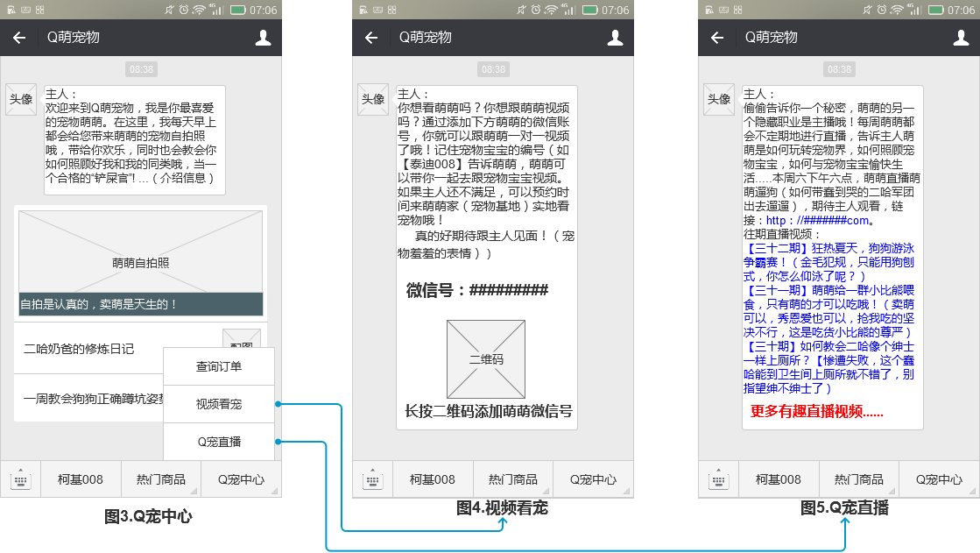Open profile icon in Figure 5 header
980x553 pixels.
961,38
